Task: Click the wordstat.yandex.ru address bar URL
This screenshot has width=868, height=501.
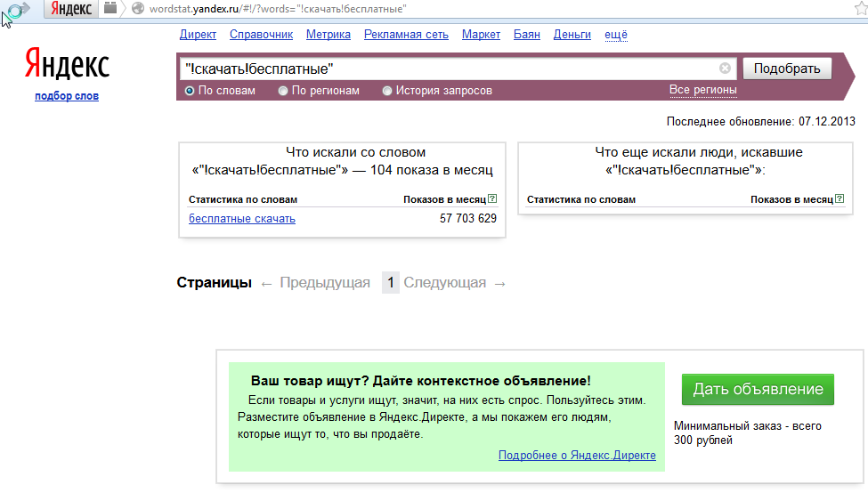Action: coord(278,9)
